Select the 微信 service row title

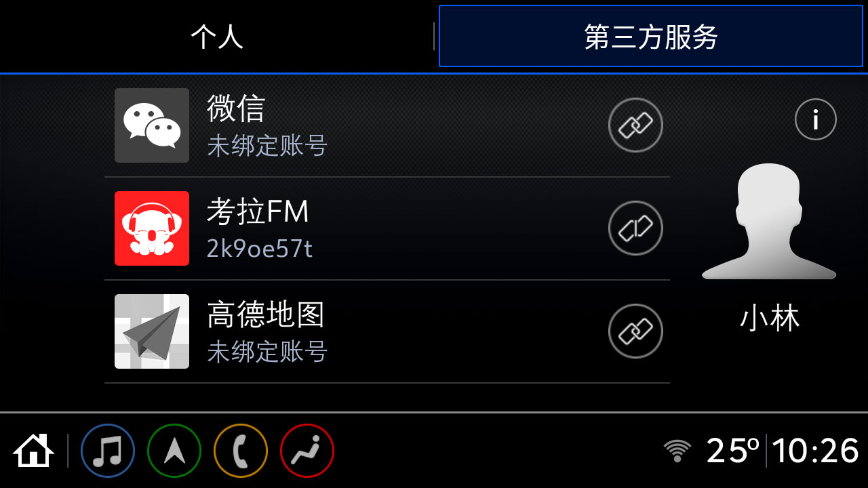(x=236, y=108)
